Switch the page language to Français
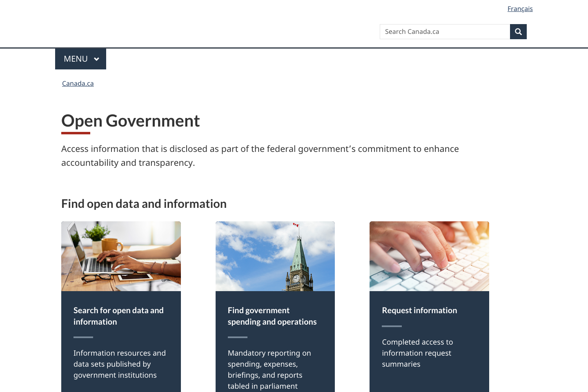The height and width of the screenshot is (392, 588). 519,9
